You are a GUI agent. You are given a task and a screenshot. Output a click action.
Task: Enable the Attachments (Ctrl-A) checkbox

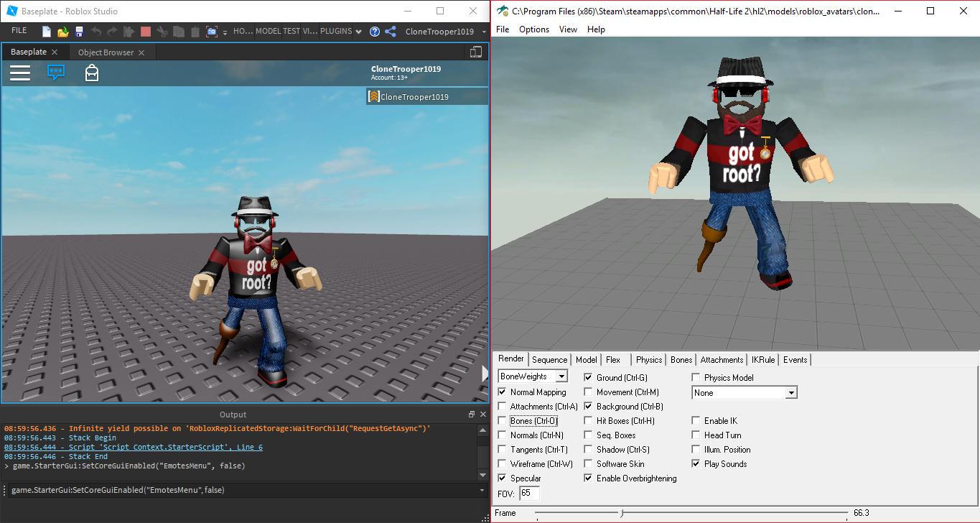point(502,407)
